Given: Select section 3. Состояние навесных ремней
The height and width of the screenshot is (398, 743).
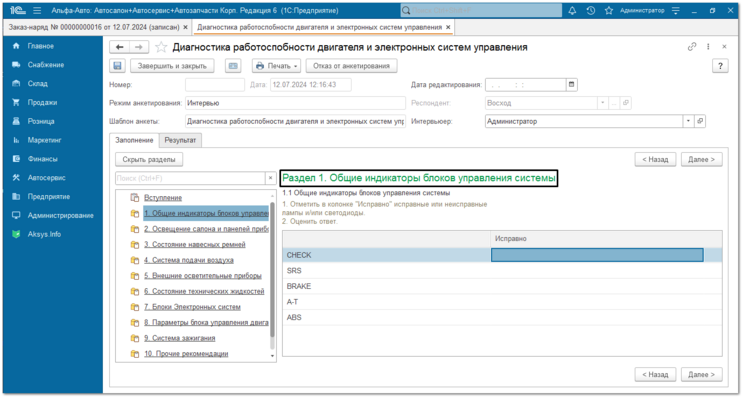Looking at the screenshot, I should [x=195, y=244].
